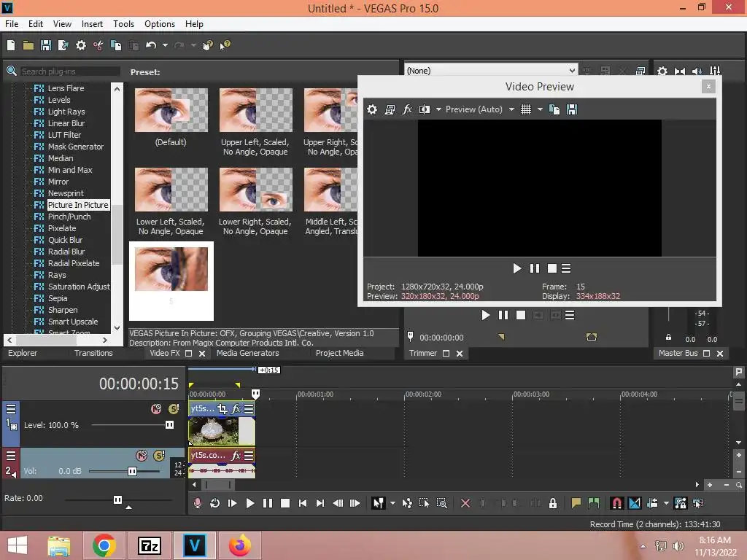Save preview snapshot to file

click(572, 109)
